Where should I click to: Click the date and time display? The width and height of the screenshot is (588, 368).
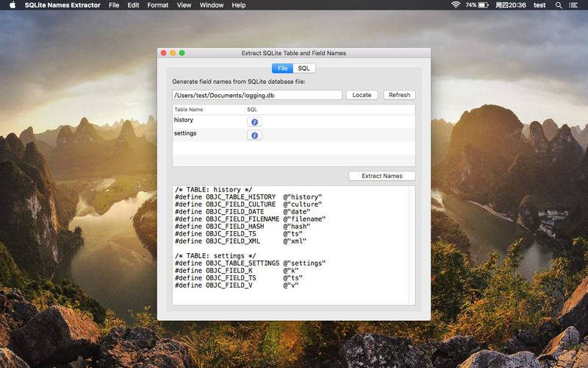(511, 5)
